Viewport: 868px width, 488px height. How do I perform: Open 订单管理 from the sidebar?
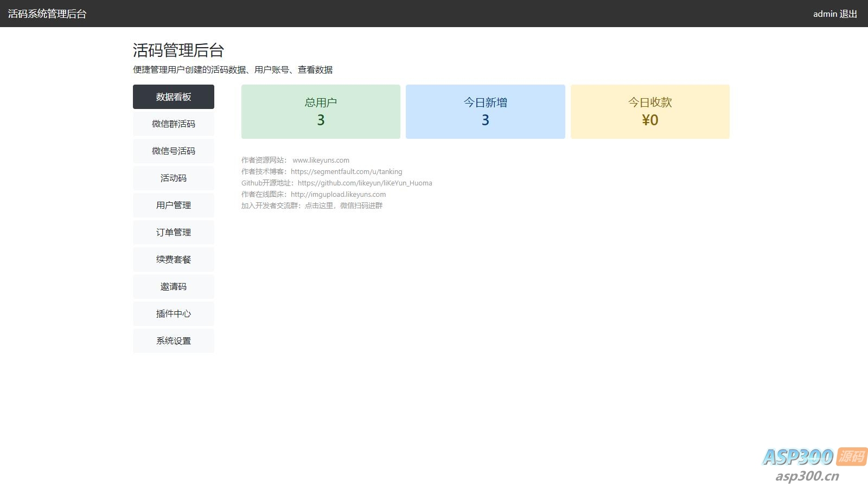174,232
